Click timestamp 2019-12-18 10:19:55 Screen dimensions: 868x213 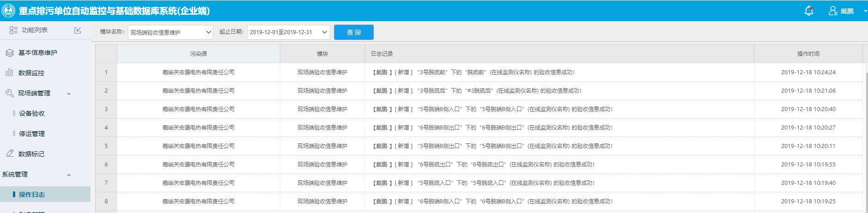coord(808,165)
